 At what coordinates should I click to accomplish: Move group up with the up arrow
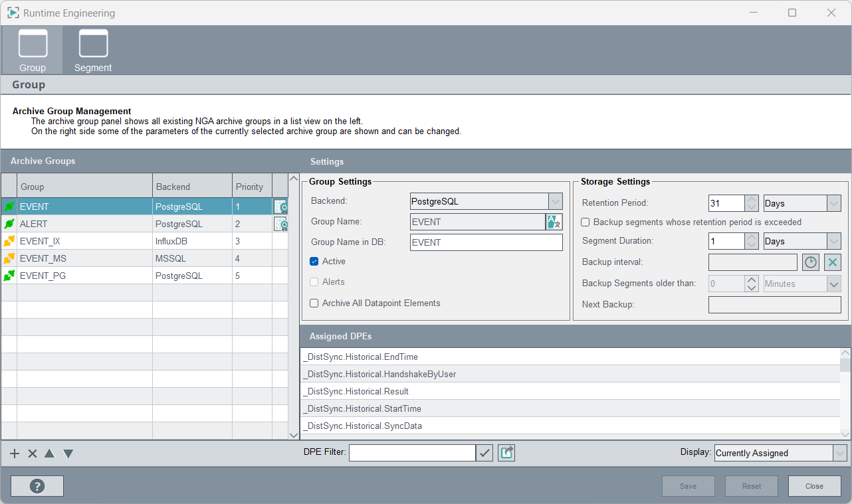49,454
